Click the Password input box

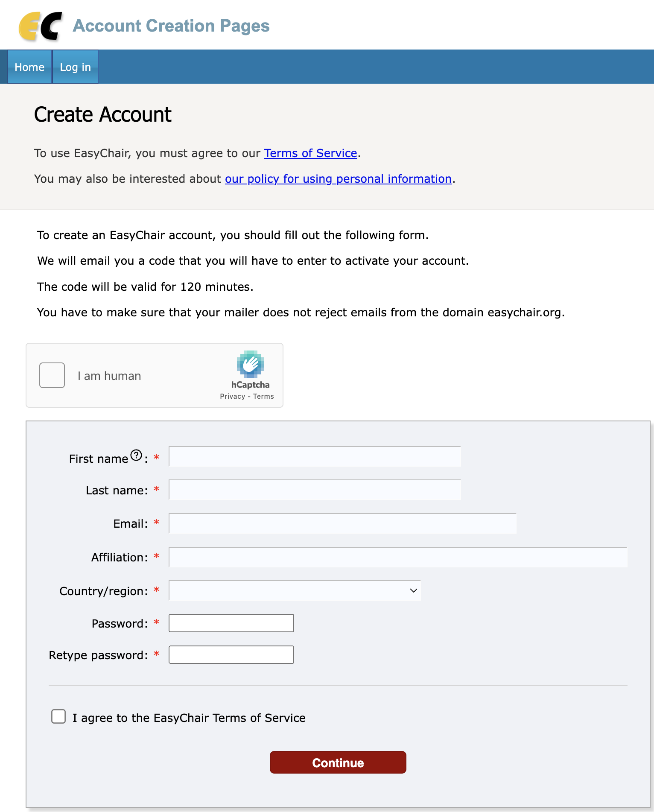click(231, 623)
